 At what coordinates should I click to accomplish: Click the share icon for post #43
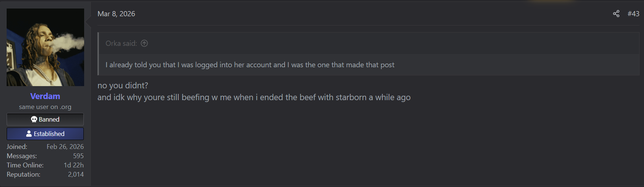point(616,14)
